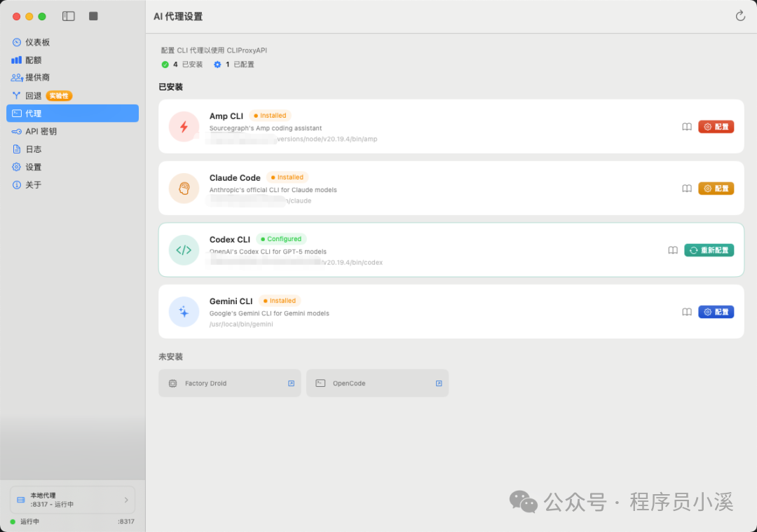Open 回退 in the sidebar
The image size is (757, 532).
pyautogui.click(x=72, y=95)
